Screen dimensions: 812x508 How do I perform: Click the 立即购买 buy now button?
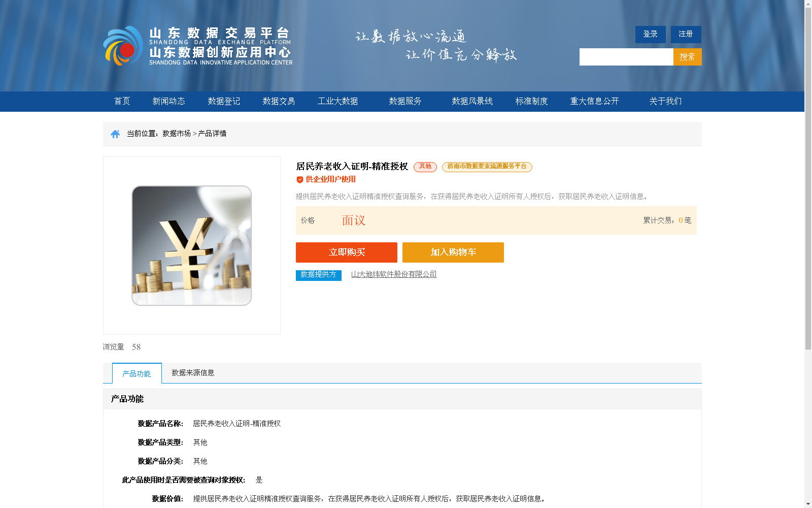point(347,252)
